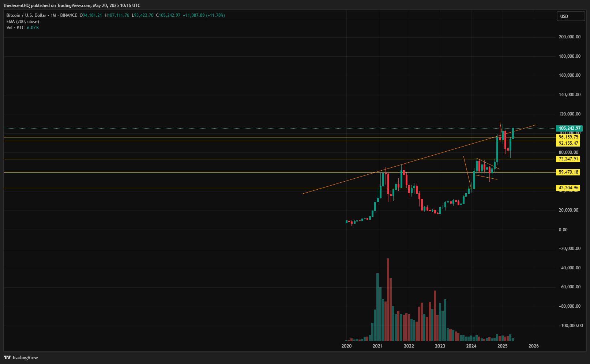Click the 0.00 price axis label

click(x=563, y=230)
